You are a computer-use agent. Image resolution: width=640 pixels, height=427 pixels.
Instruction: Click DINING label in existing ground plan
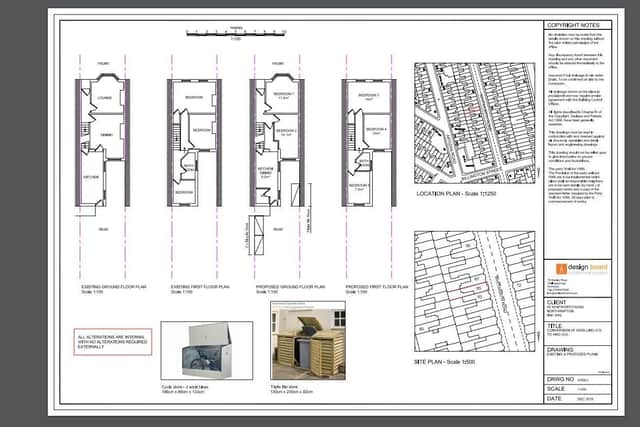[x=107, y=135]
